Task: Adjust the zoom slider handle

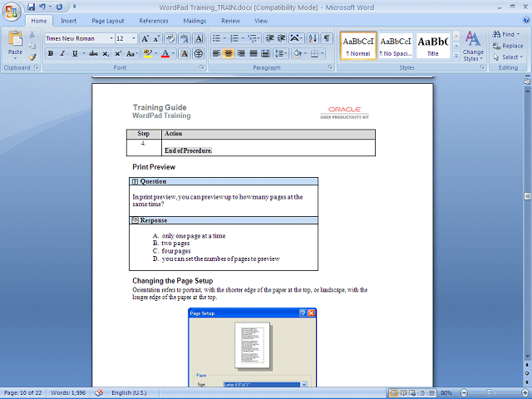Action: click(x=489, y=393)
